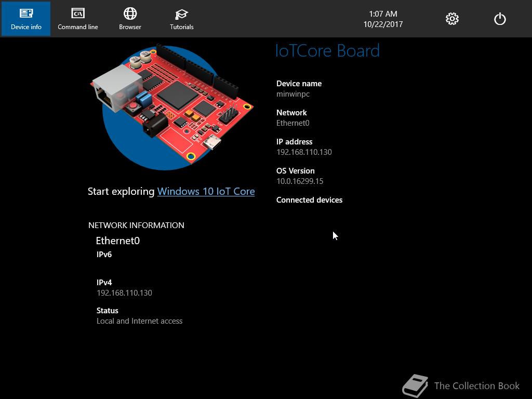This screenshot has height=399, width=532.
Task: Click the NETWORK INFORMATION heading
Action: [x=137, y=225]
